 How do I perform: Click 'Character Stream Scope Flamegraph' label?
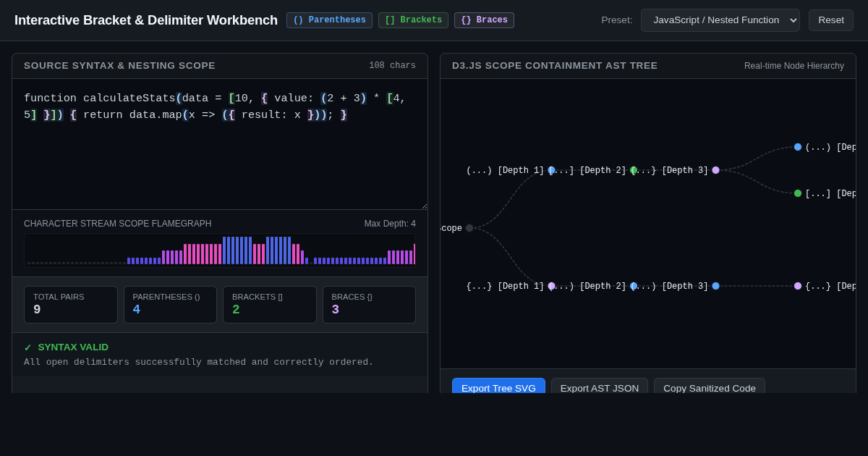pos(118,224)
